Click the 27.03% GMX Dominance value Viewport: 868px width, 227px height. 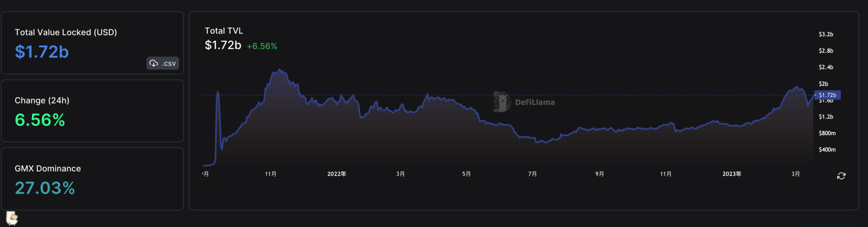pos(45,188)
